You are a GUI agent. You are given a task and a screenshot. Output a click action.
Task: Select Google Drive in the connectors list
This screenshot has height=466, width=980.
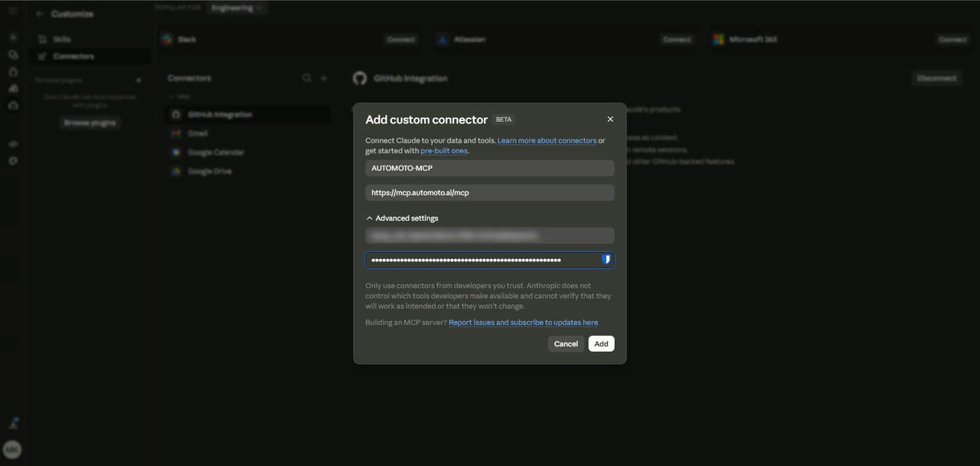(249, 172)
